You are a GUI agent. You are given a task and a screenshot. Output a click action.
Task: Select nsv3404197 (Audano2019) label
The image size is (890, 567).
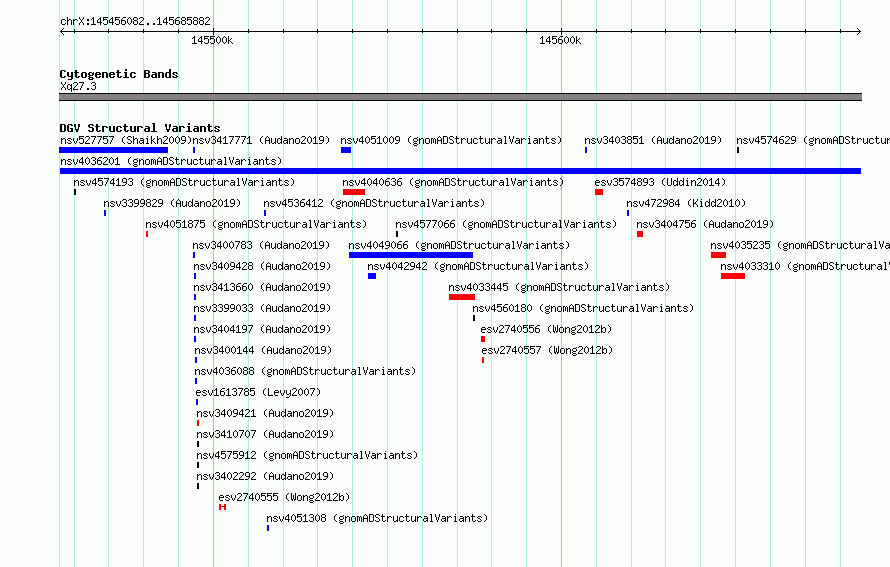pos(262,329)
